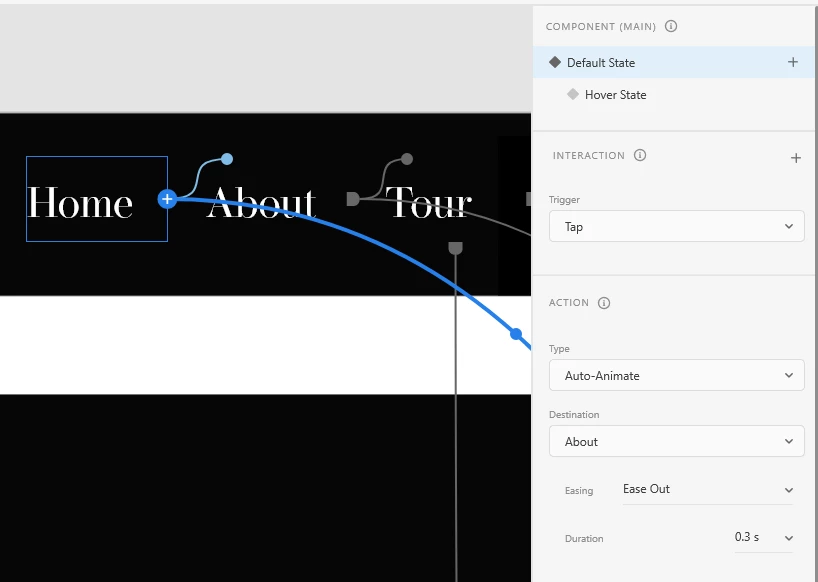818x582 pixels.
Task: Click the gray connector handle left of Tour
Action: 353,199
